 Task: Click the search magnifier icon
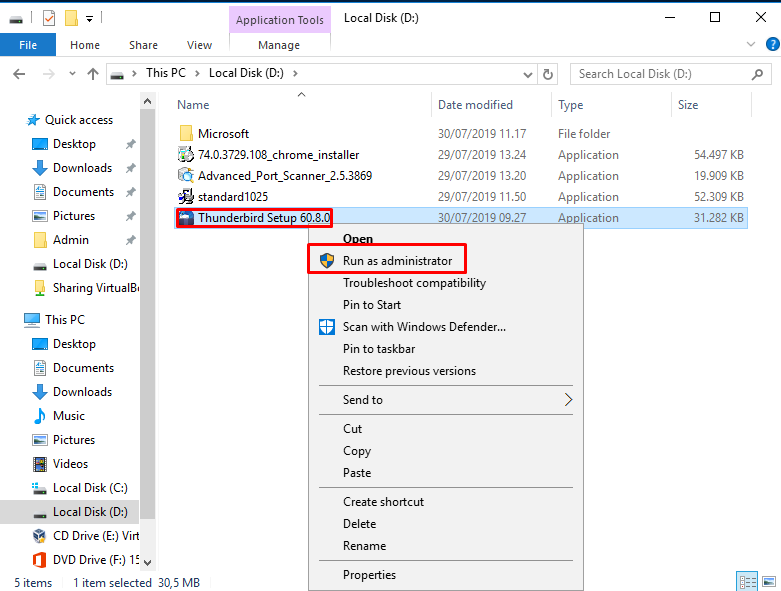click(x=757, y=74)
